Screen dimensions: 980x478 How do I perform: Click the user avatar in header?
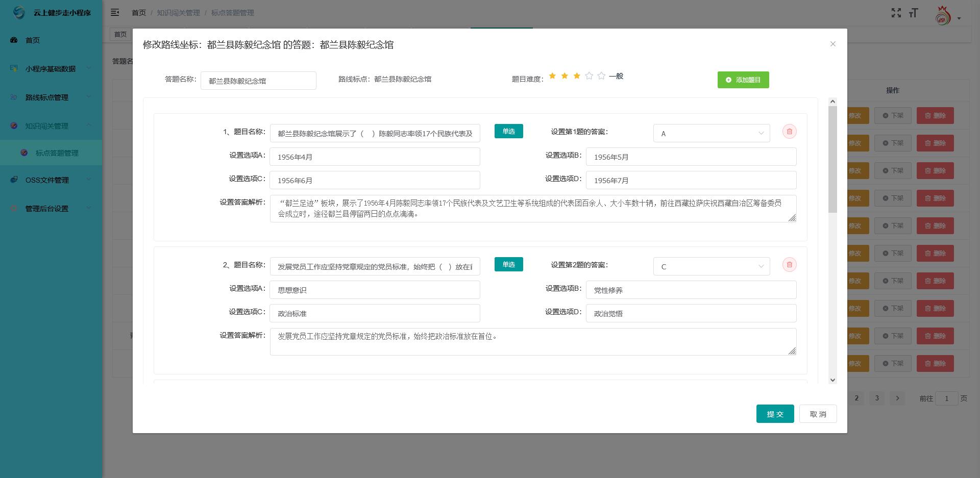click(943, 17)
